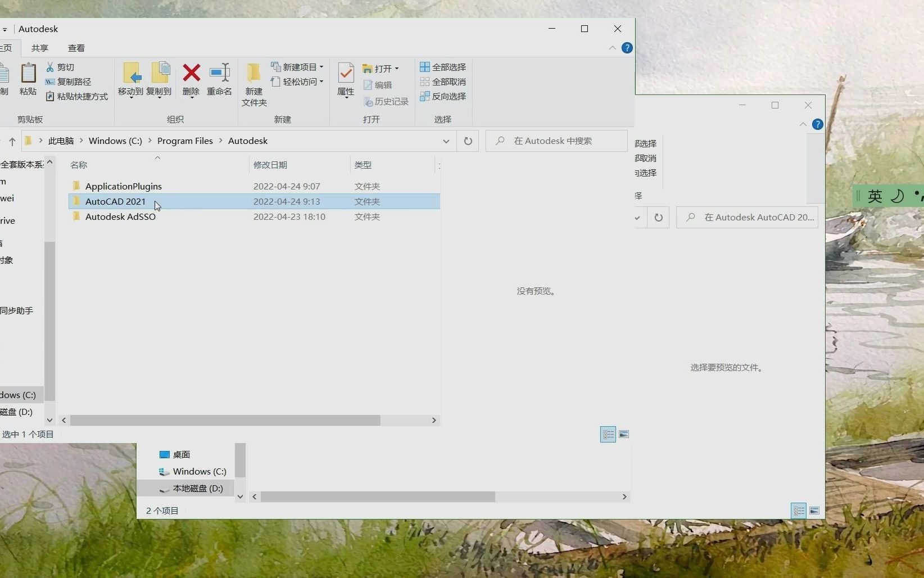Click refresh button in background AutoCAD window
The image size is (924, 578).
coord(659,217)
